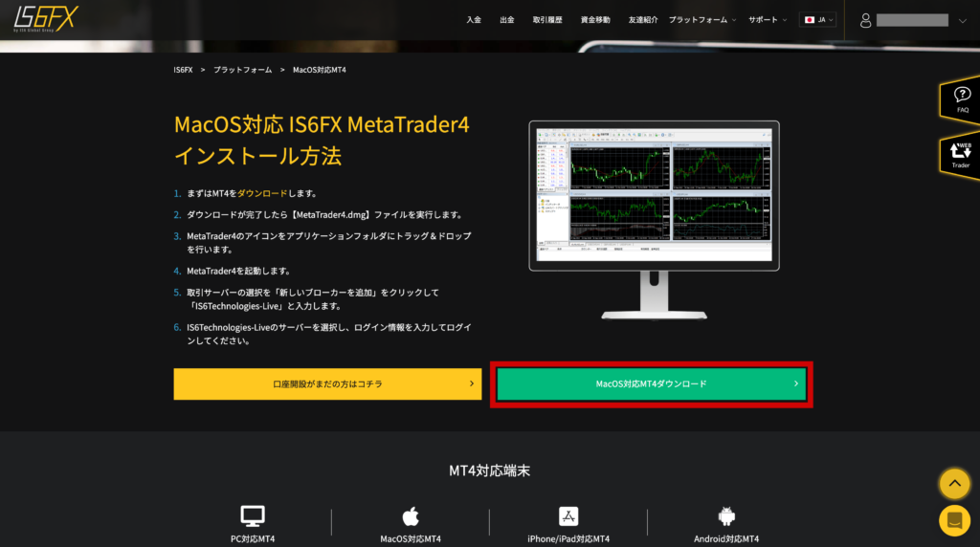Follow the ダウンロード link in step 1

pos(262,193)
